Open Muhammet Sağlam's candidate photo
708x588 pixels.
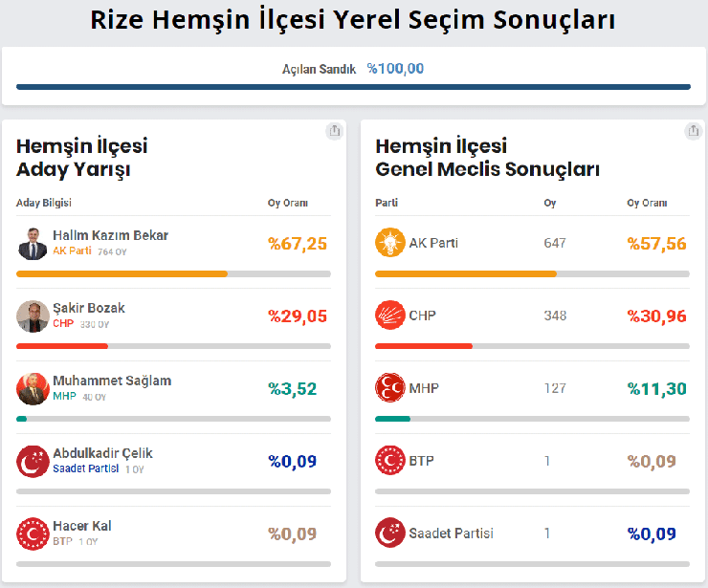[33, 388]
